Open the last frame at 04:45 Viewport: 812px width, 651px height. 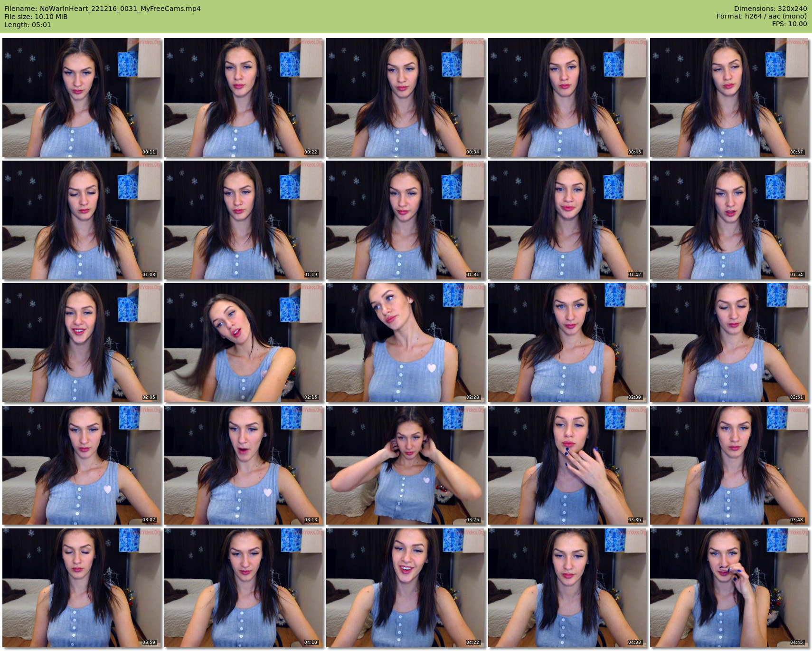tap(729, 588)
